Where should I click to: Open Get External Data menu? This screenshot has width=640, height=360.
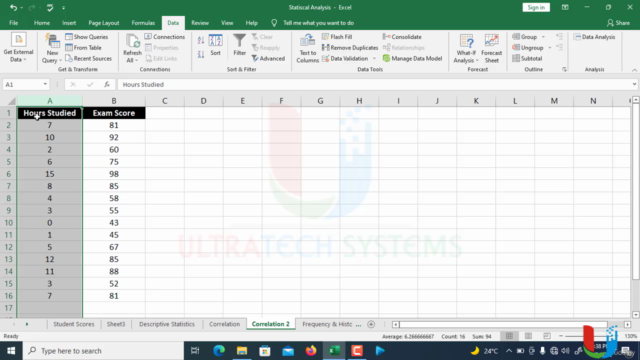18,48
